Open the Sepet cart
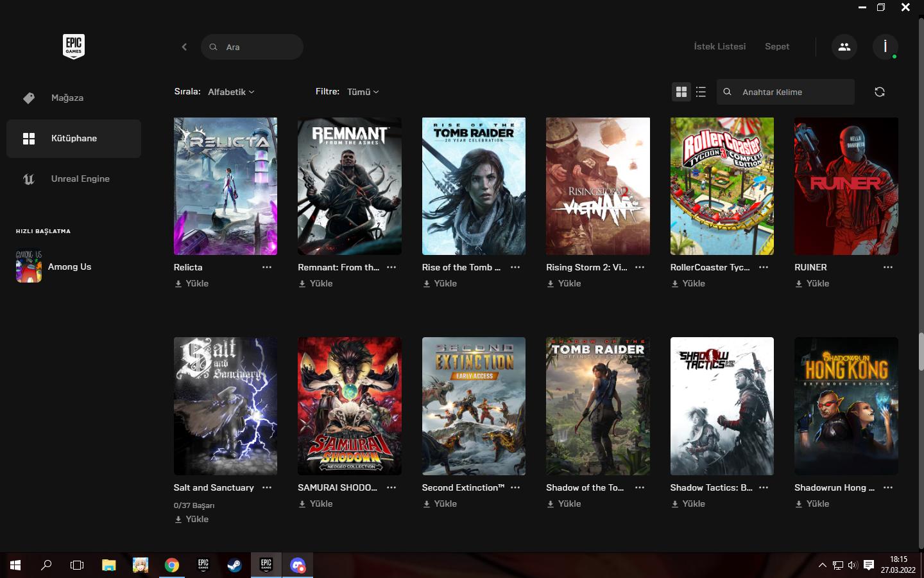 point(777,46)
